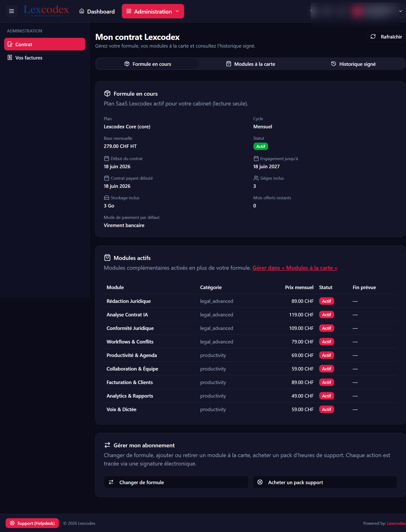
Task: Click the Catégorie column header
Action: click(211, 287)
